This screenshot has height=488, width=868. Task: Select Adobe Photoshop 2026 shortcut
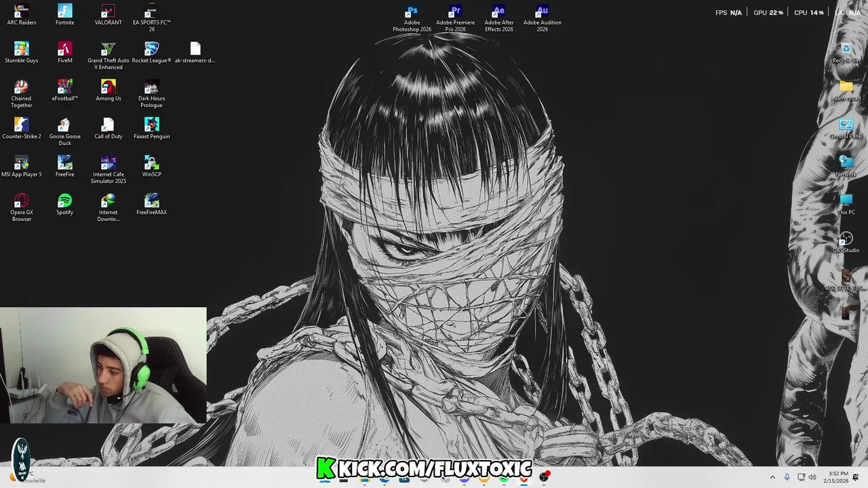point(412,18)
